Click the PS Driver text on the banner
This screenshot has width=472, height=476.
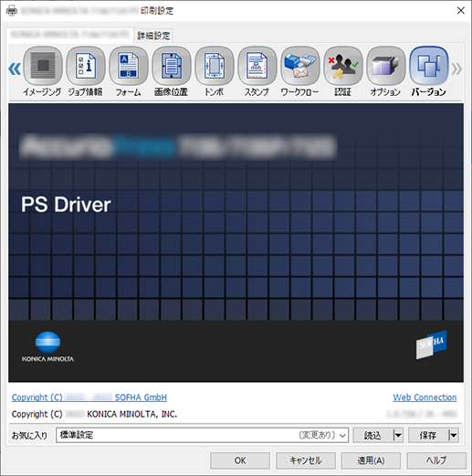tap(66, 205)
